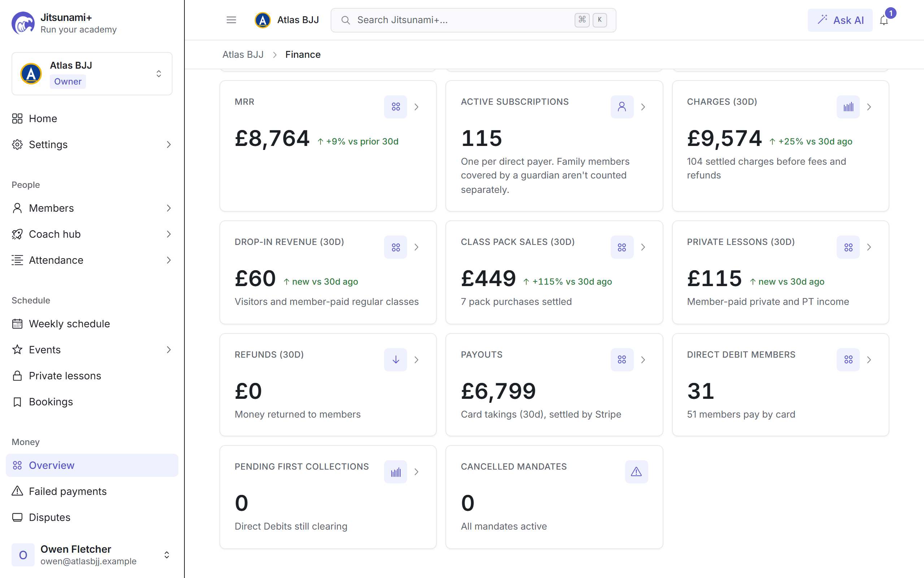The height and width of the screenshot is (578, 924).
Task: Expand the Attendance submenu
Action: coord(169,260)
